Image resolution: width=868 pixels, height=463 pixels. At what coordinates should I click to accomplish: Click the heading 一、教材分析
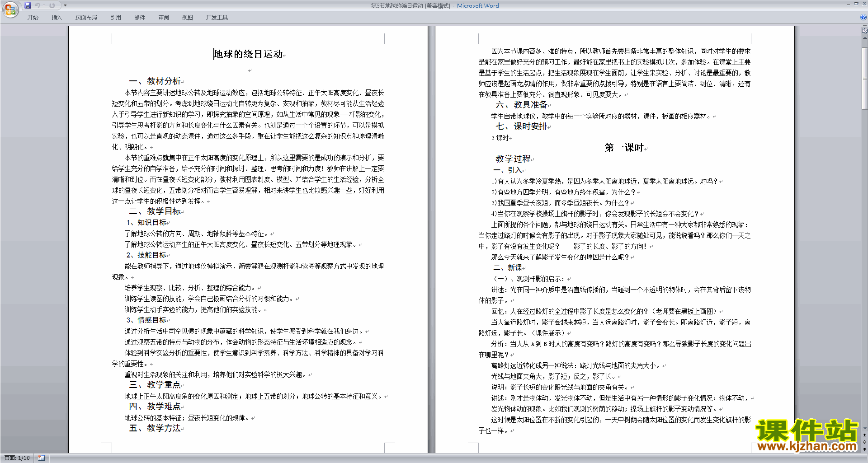point(155,81)
